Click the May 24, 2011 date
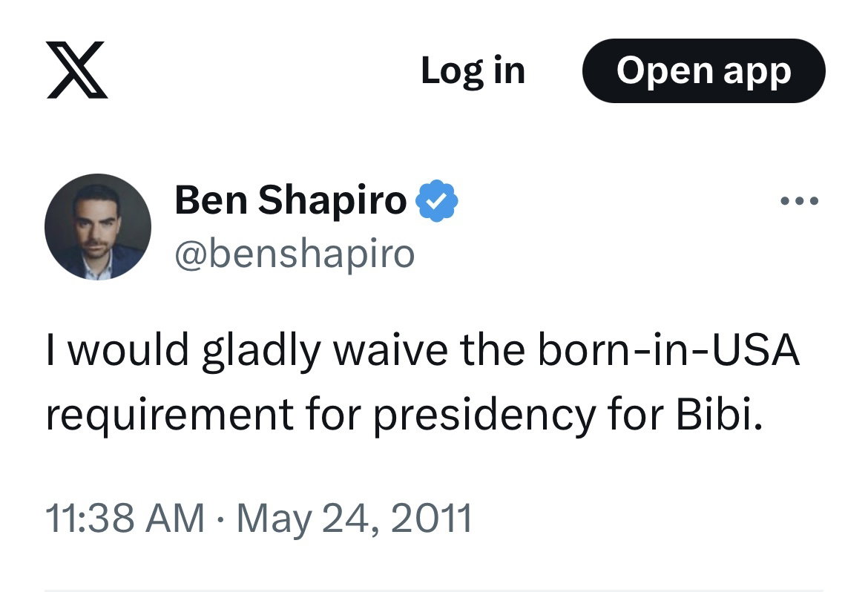 pos(354,518)
